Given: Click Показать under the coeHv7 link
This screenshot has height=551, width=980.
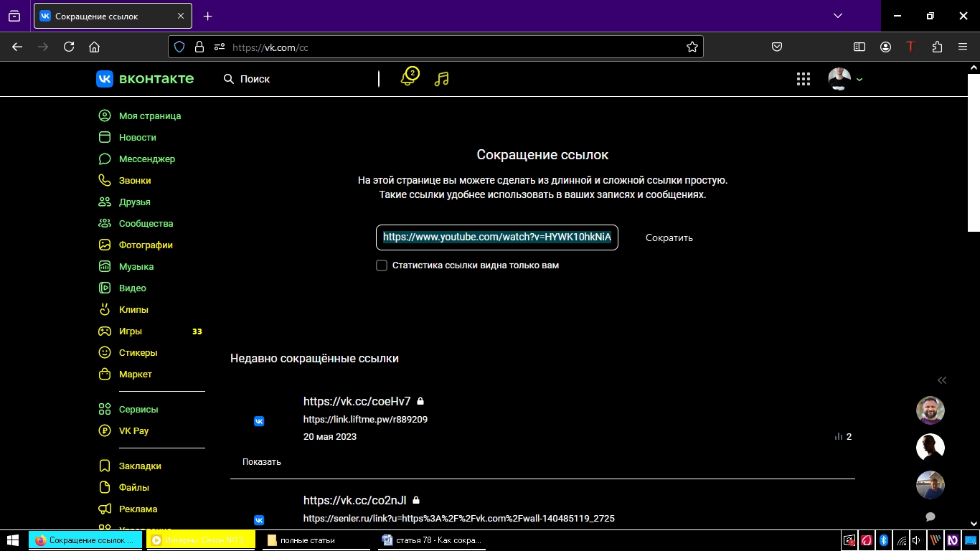Looking at the screenshot, I should coord(262,462).
